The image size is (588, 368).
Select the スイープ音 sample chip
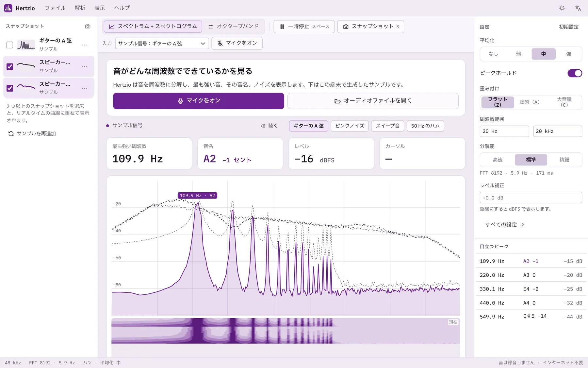[x=388, y=126]
